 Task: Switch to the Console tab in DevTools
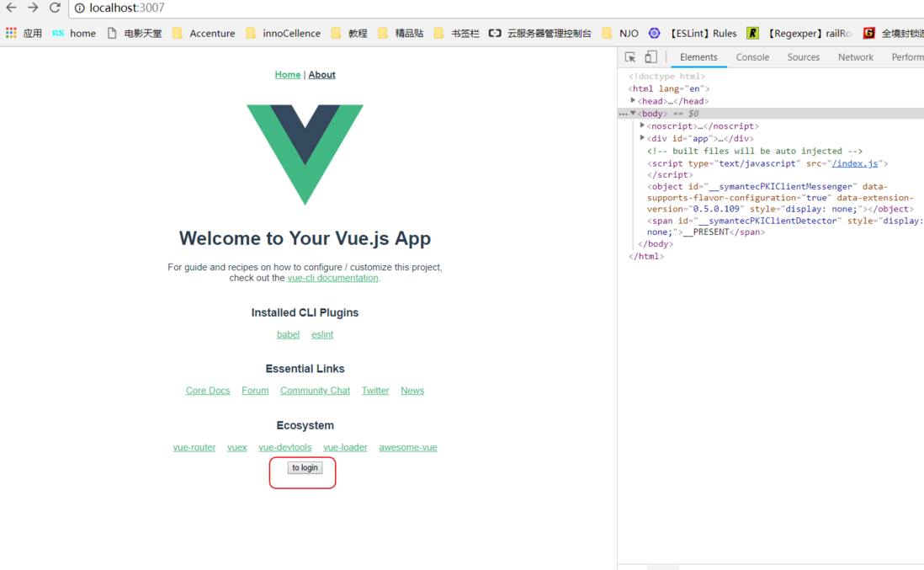click(x=752, y=57)
